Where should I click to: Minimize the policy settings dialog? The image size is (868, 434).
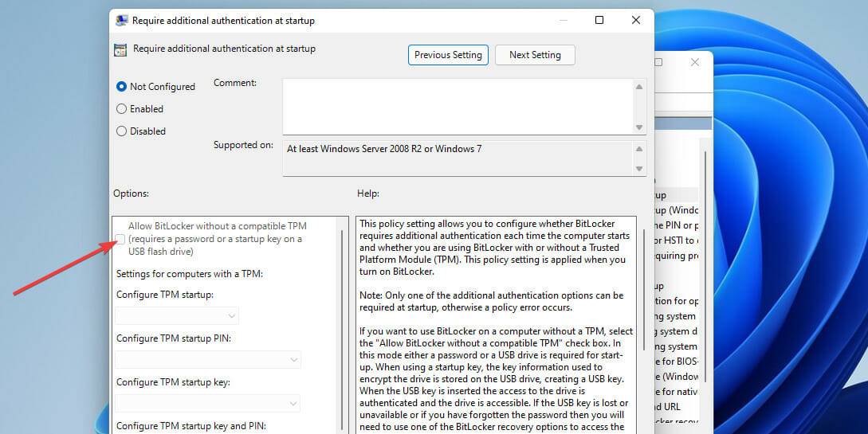coord(563,20)
